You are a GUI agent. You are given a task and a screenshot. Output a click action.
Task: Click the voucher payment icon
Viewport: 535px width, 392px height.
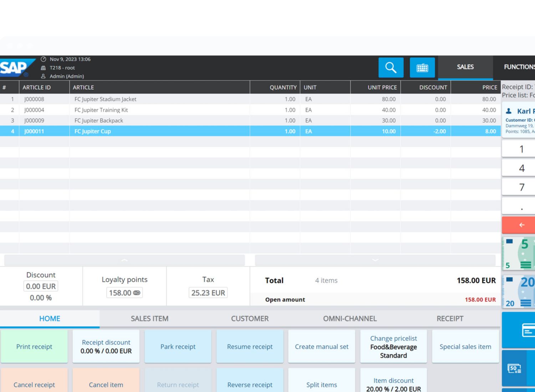point(514,368)
